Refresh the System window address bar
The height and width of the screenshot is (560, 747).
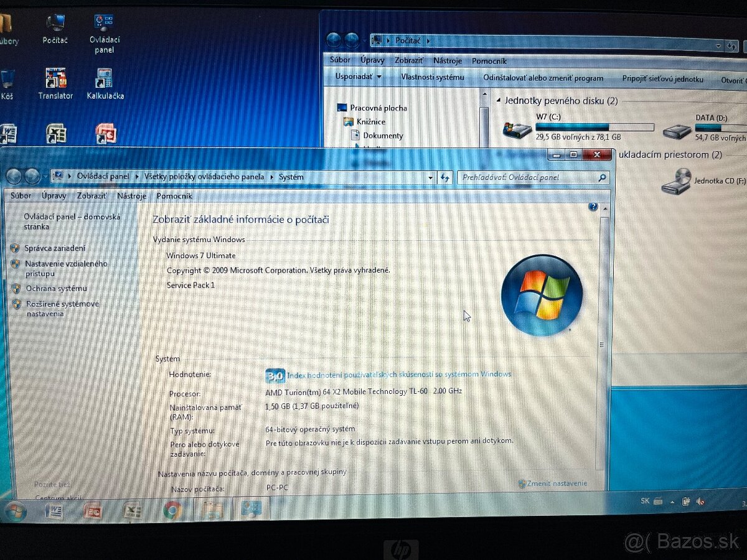[444, 177]
